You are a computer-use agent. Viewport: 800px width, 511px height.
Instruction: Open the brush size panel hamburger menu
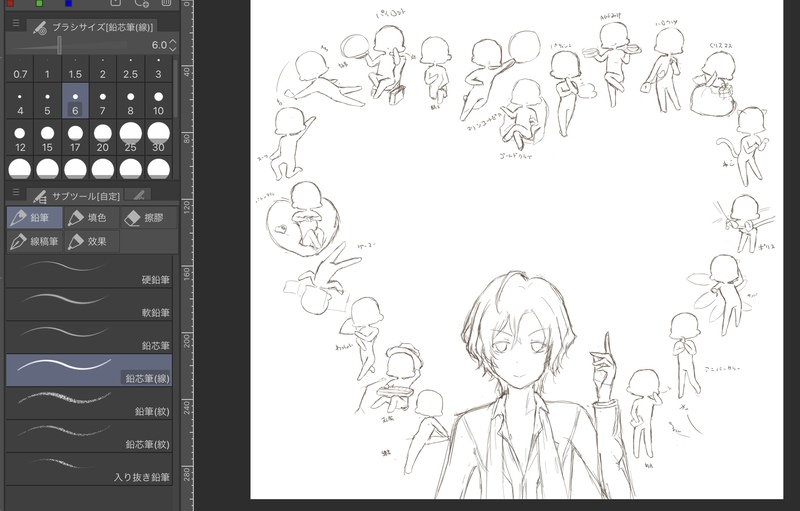pos(16,23)
